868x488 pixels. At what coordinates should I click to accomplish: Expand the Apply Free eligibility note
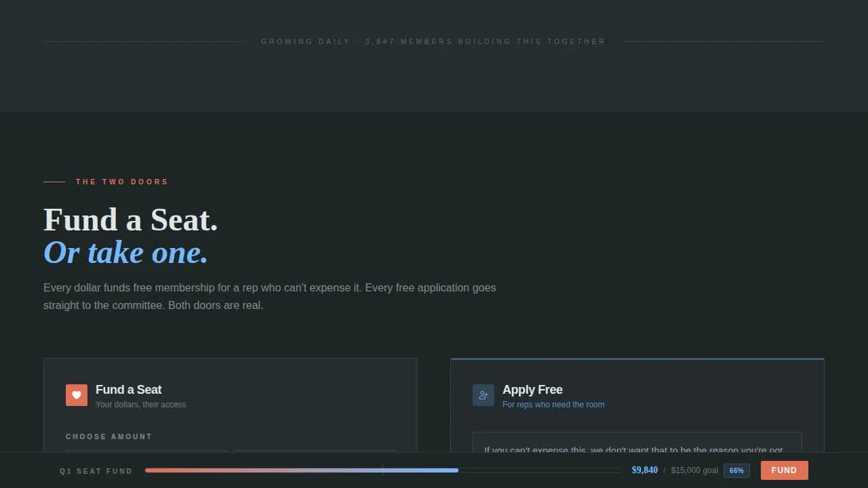[x=637, y=447]
